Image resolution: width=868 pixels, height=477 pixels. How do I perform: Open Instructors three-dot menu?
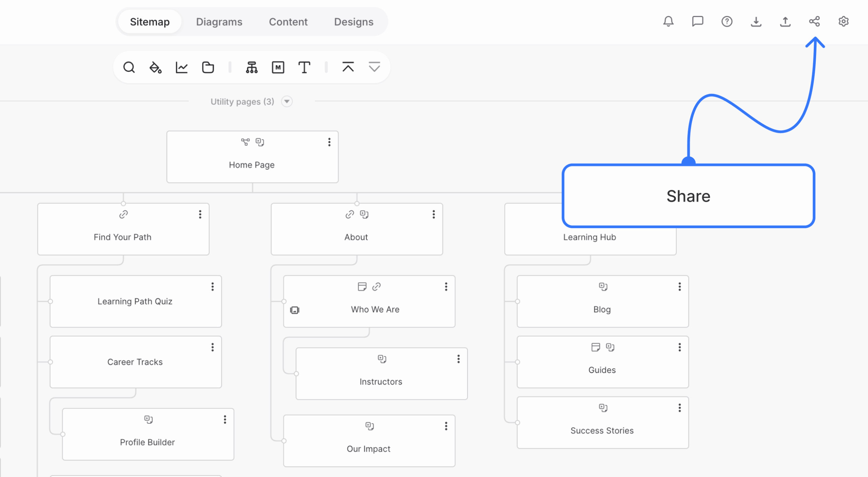click(x=458, y=359)
